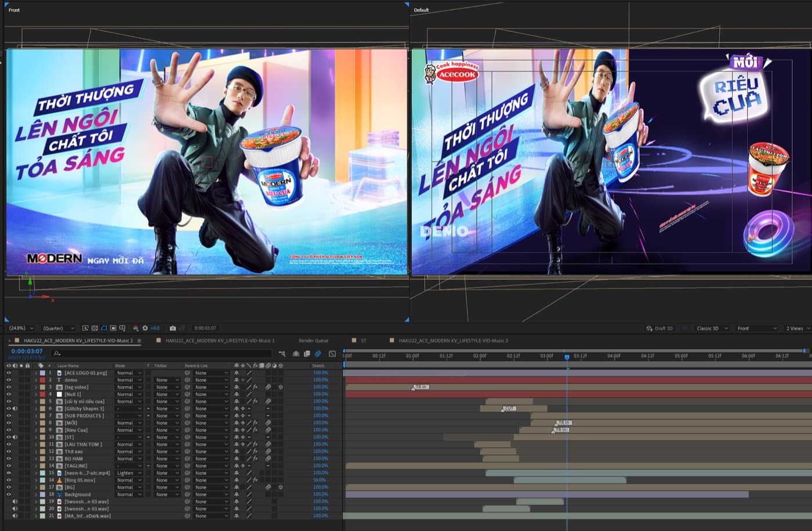Screen dimensions: 812x531
Task: Open the Classic 3D renderer dropdown
Action: point(711,328)
